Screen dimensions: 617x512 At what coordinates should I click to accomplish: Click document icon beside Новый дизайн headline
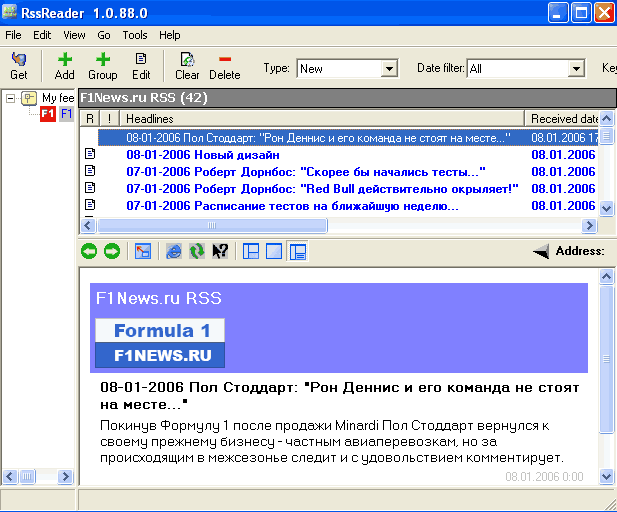click(x=90, y=154)
